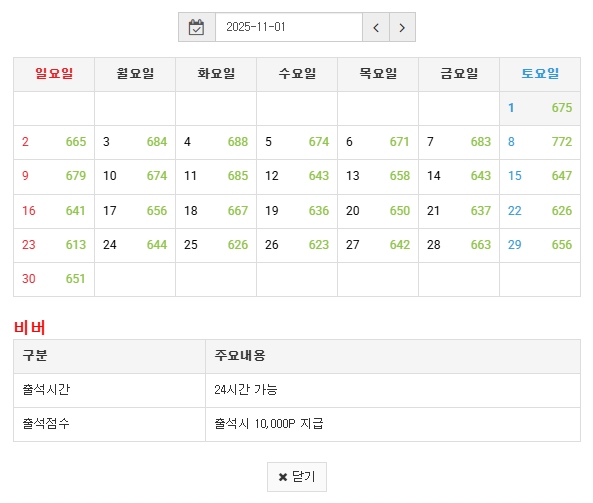This screenshot has width=593, height=503.
Task: Select day 8 with count 772
Action: click(x=540, y=142)
